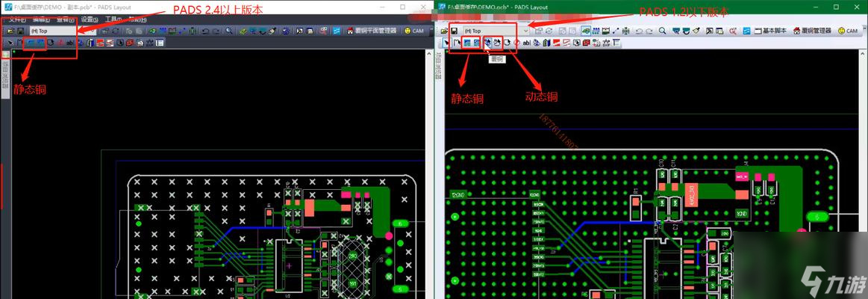868x299 pixels.
Task: Click Open file icon in left window
Action: (x=10, y=31)
